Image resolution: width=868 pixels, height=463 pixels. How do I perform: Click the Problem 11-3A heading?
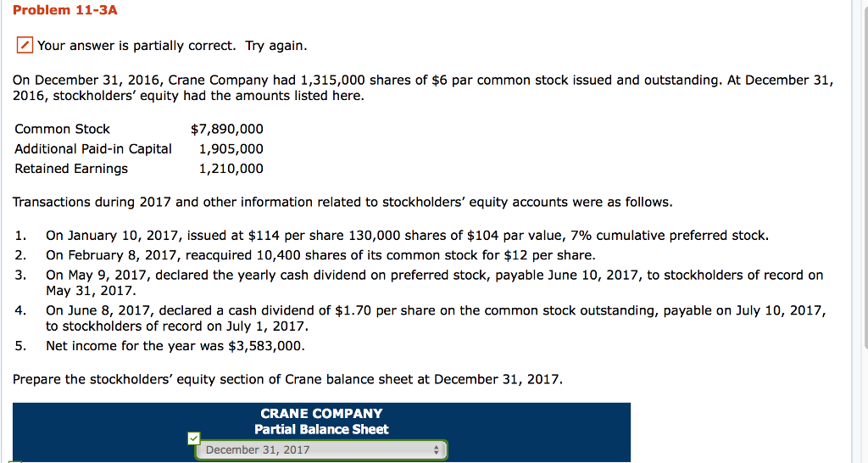coord(65,10)
